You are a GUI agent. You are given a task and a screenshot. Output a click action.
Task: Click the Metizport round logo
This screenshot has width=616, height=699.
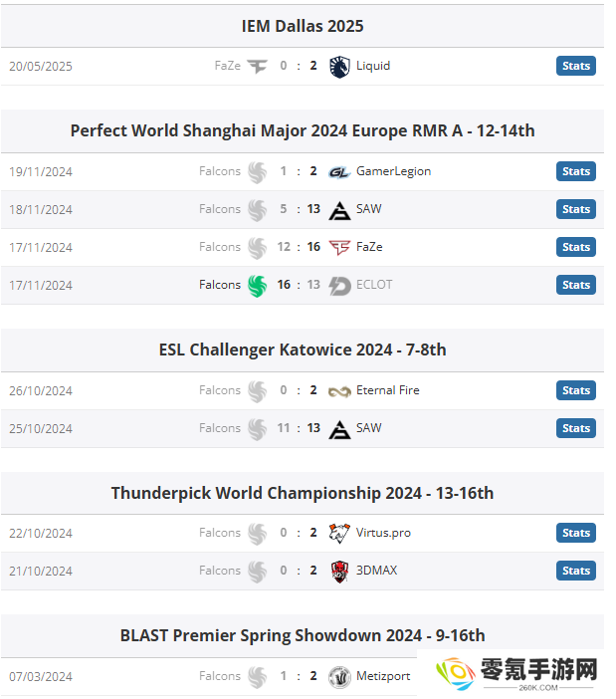point(339,677)
